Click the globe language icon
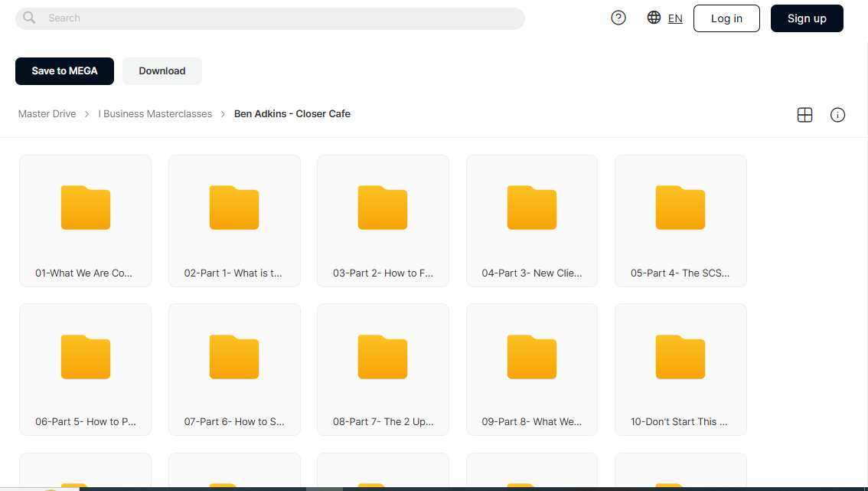The width and height of the screenshot is (868, 491). pos(654,17)
